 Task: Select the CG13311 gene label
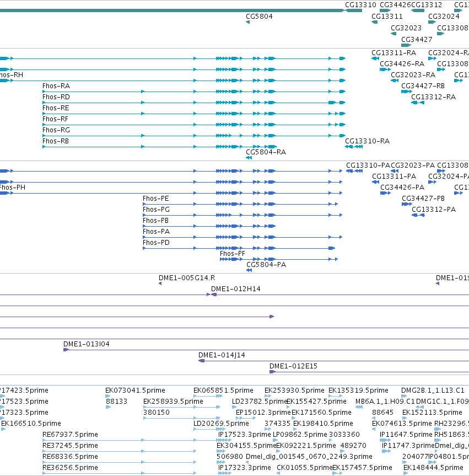click(387, 17)
